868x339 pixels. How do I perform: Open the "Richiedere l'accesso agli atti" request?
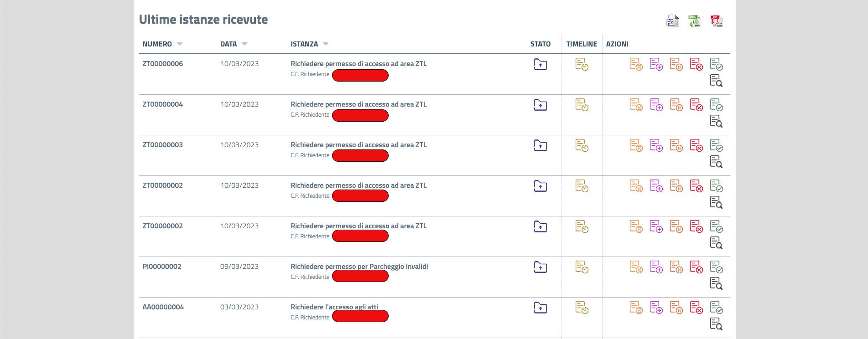[334, 307]
